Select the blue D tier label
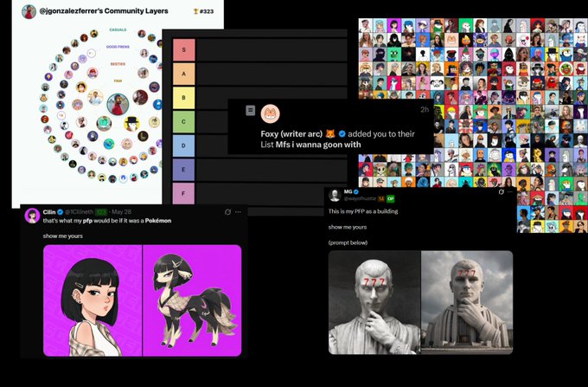588x387 pixels. point(183,145)
